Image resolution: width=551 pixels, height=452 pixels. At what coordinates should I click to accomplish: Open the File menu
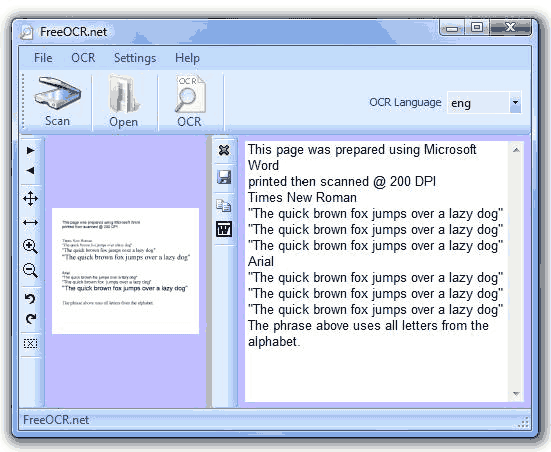click(43, 58)
